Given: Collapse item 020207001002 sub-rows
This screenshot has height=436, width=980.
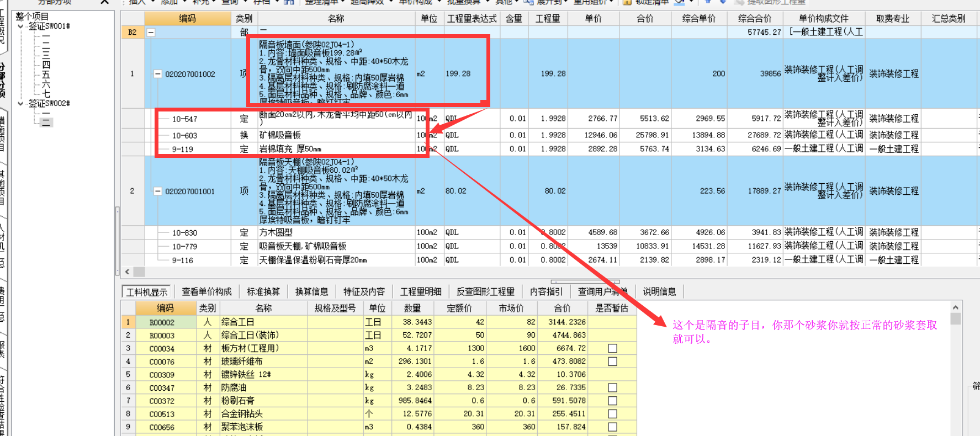Looking at the screenshot, I should (x=158, y=74).
